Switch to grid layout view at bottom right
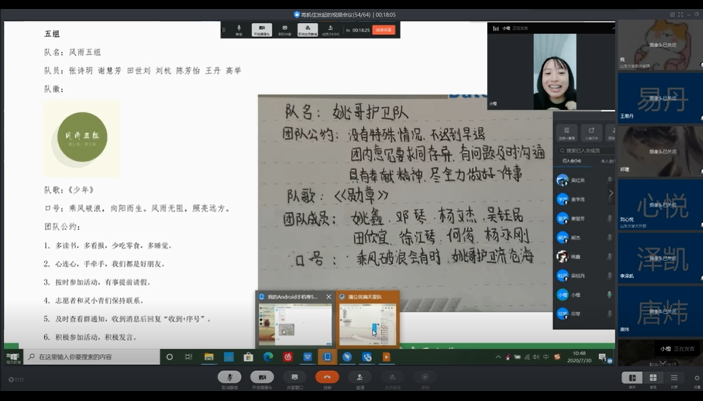This screenshot has width=703, height=401. pyautogui.click(x=632, y=378)
